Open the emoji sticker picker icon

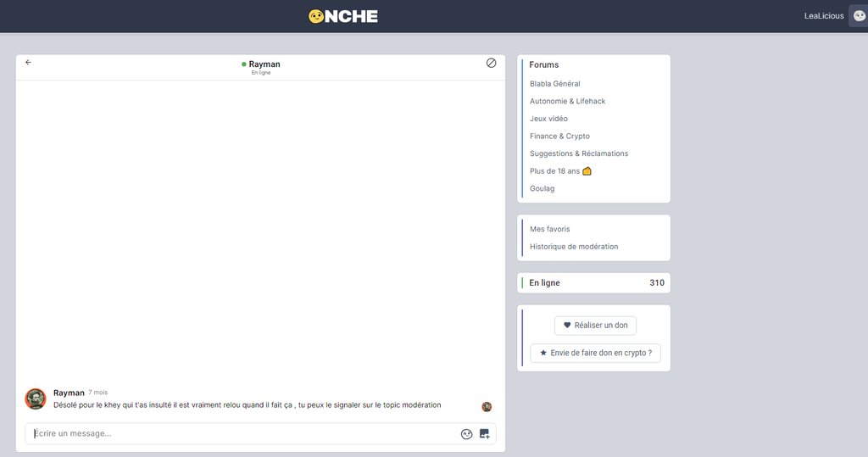[x=467, y=434]
